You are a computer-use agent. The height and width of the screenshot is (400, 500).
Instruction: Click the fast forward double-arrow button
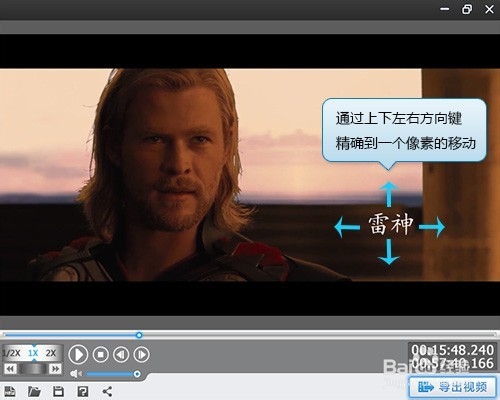pos(55,369)
